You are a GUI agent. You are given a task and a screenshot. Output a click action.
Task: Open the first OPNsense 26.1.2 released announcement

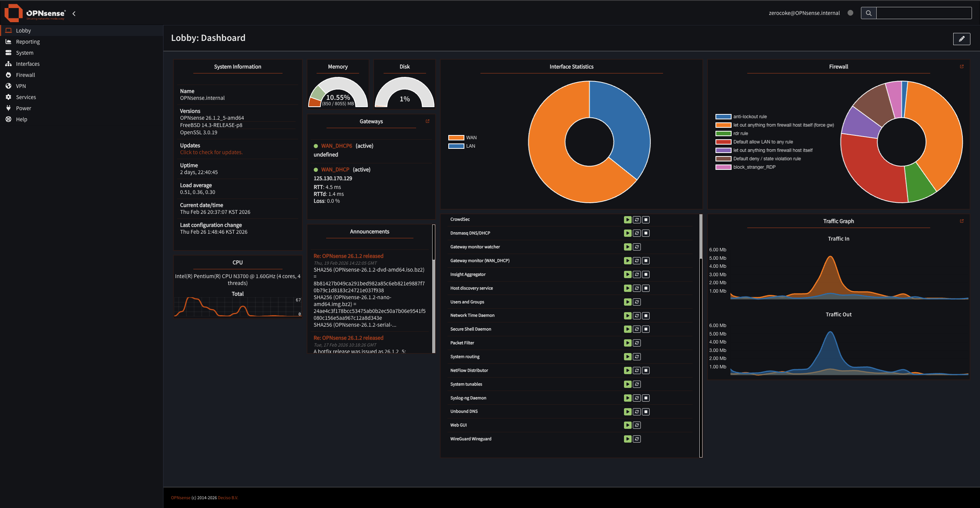click(x=348, y=256)
